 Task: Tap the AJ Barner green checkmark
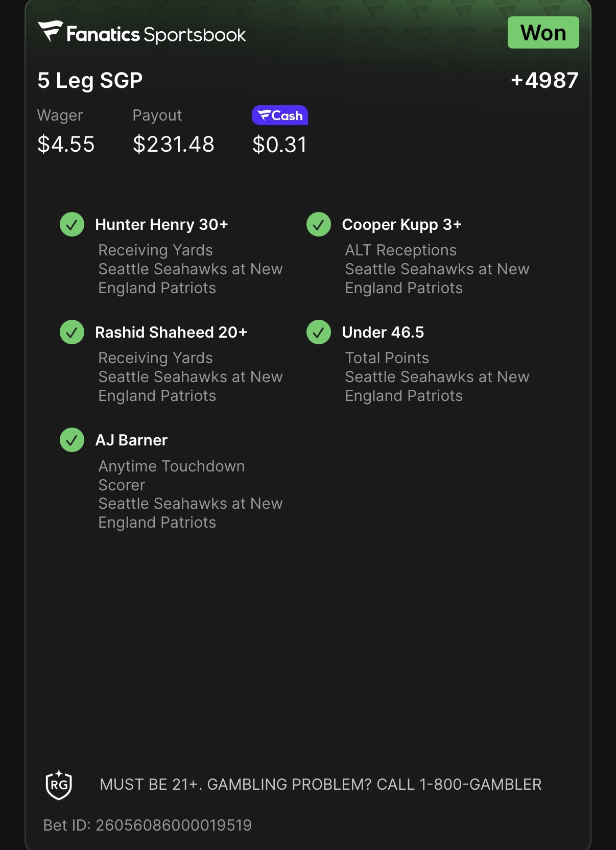click(72, 440)
